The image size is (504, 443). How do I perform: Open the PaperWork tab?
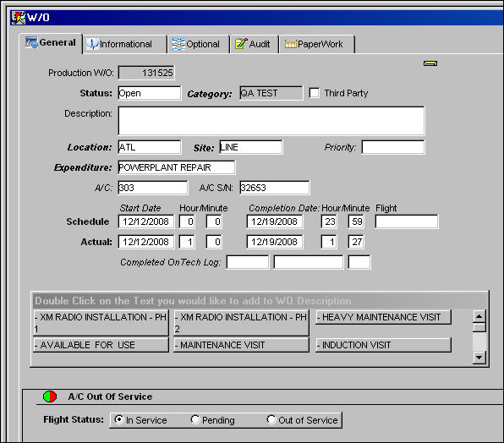click(316, 44)
